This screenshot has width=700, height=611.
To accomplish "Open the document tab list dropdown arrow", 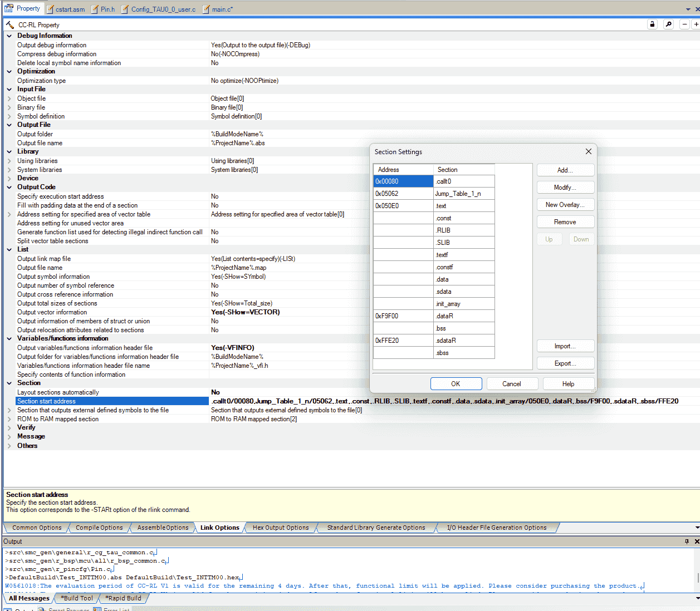I will (x=688, y=9).
